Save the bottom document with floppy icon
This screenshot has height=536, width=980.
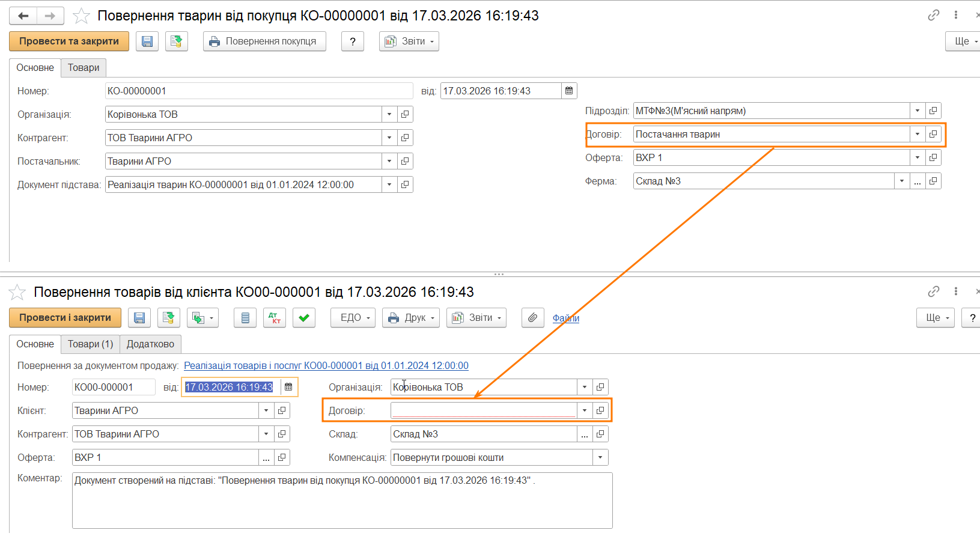pos(139,318)
